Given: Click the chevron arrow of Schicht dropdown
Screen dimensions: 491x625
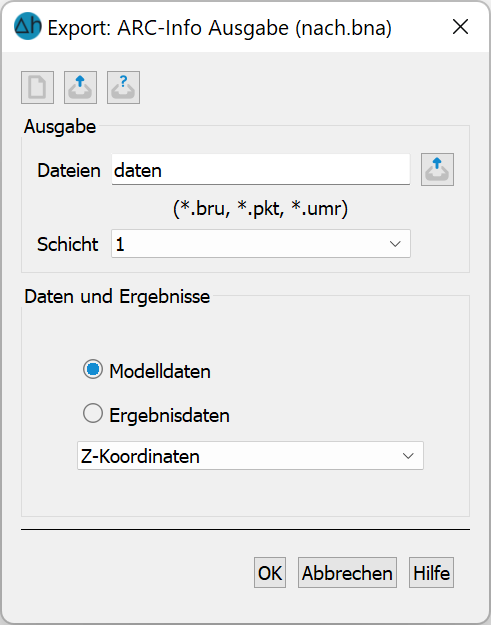Looking at the screenshot, I should [395, 244].
